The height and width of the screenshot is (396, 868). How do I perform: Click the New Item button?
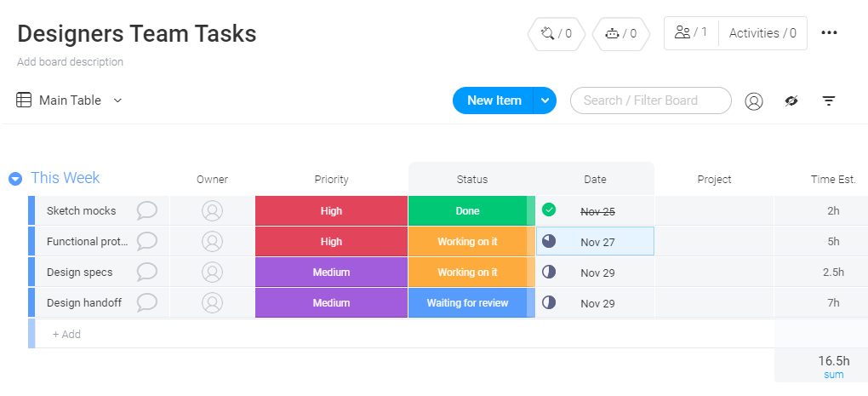click(494, 100)
